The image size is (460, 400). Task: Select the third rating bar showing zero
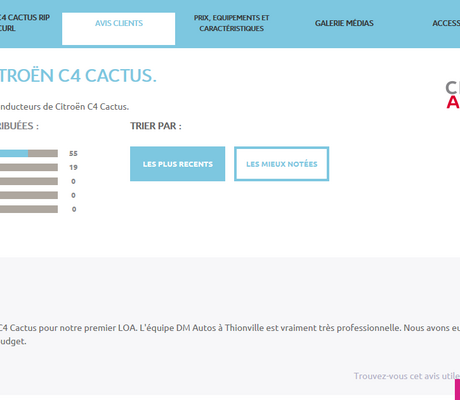click(29, 181)
